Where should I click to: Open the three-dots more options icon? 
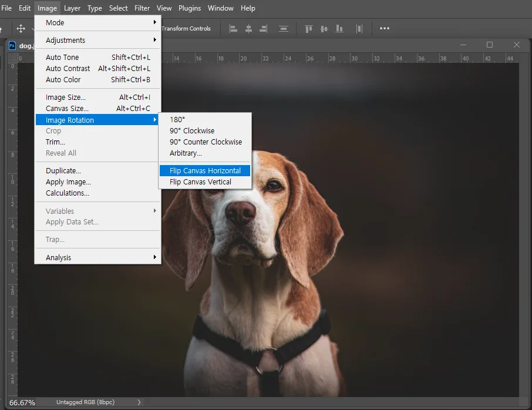coord(385,29)
